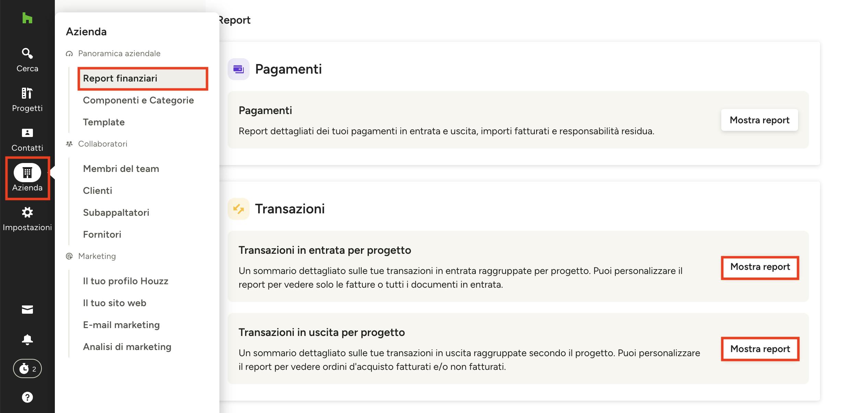
Task: Open the help question mark icon
Action: (x=27, y=397)
